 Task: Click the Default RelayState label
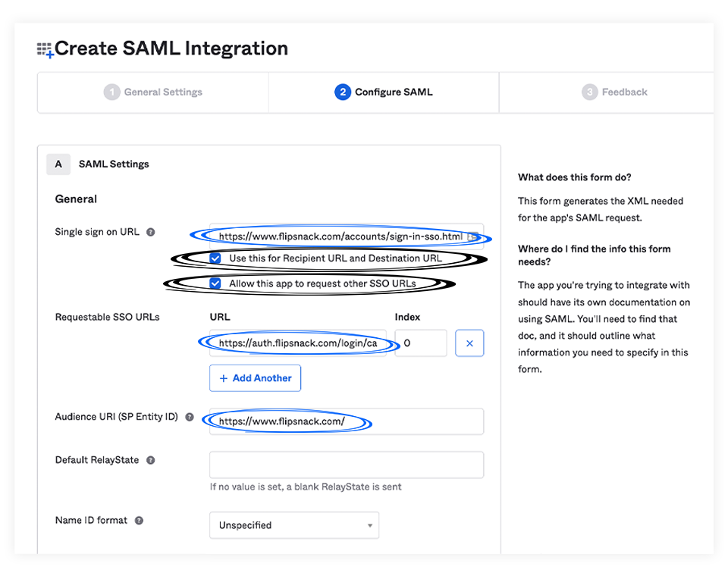(x=97, y=460)
